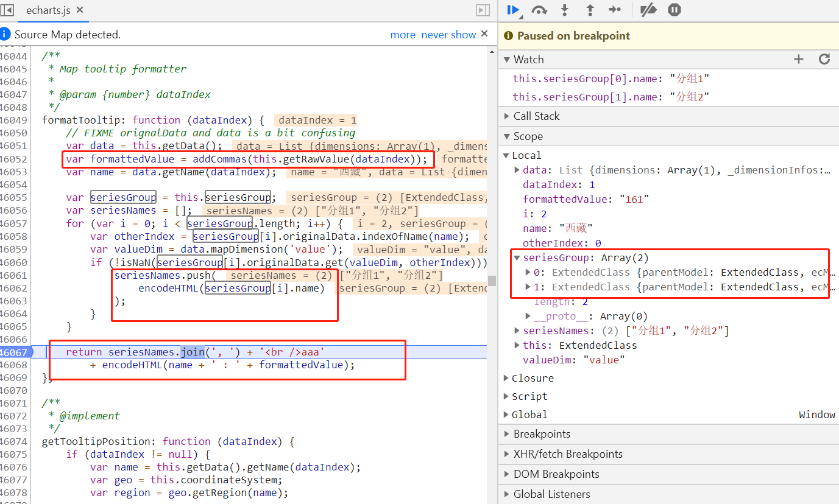Add a new watch expression
Screen dimensions: 839x504
coord(799,59)
